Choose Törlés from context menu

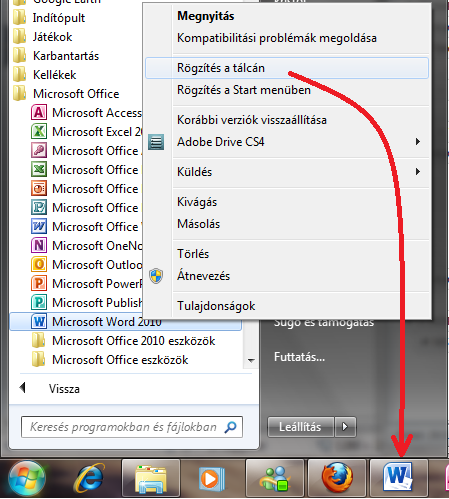[x=193, y=254]
